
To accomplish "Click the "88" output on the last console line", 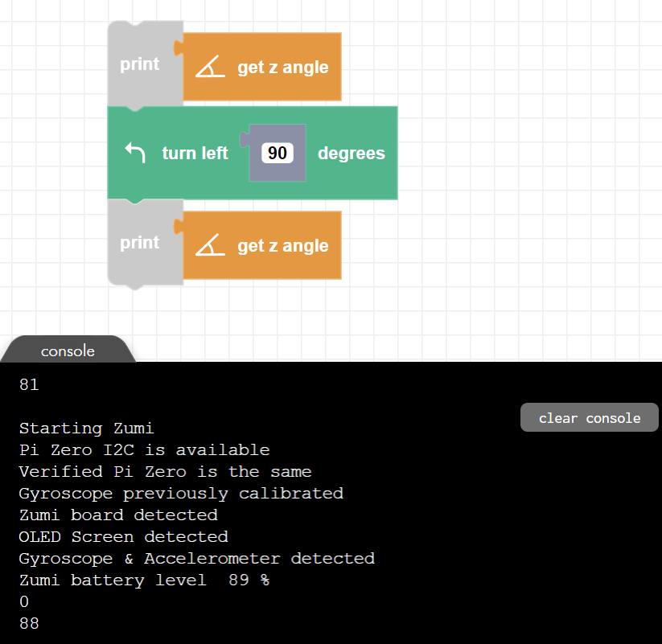I will point(29,623).
